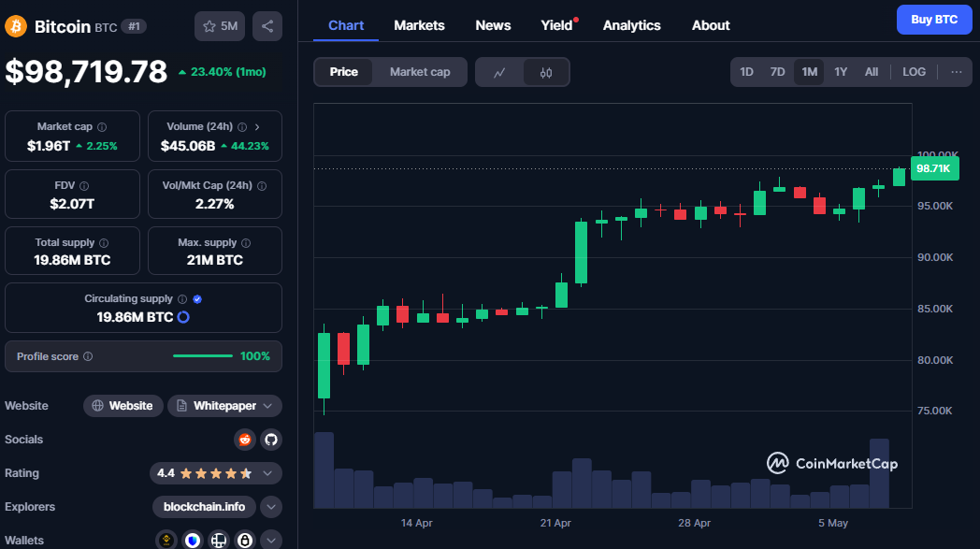980x549 pixels.
Task: Open Bitcoin's GitHub repository icon
Action: pyautogui.click(x=270, y=440)
